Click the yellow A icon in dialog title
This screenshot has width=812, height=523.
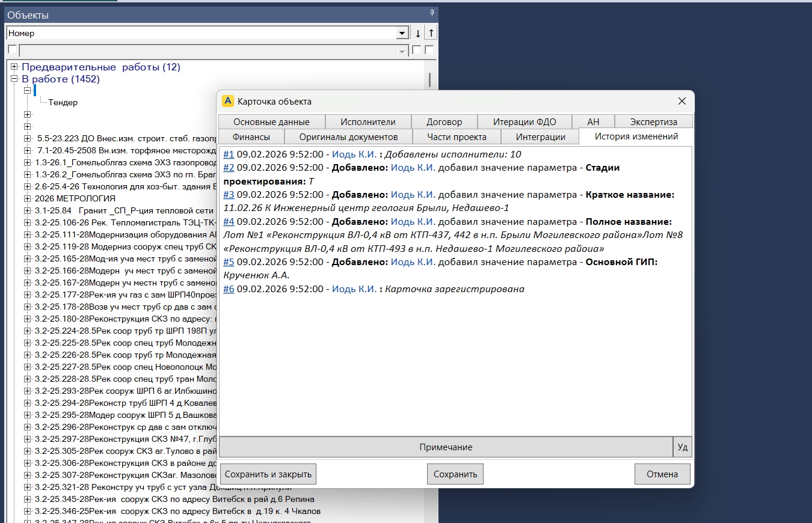click(x=228, y=101)
